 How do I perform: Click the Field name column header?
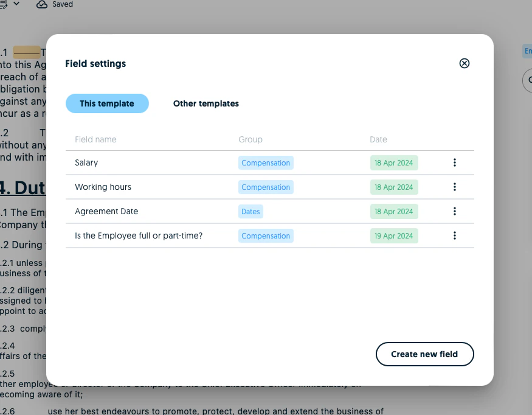[x=95, y=139]
